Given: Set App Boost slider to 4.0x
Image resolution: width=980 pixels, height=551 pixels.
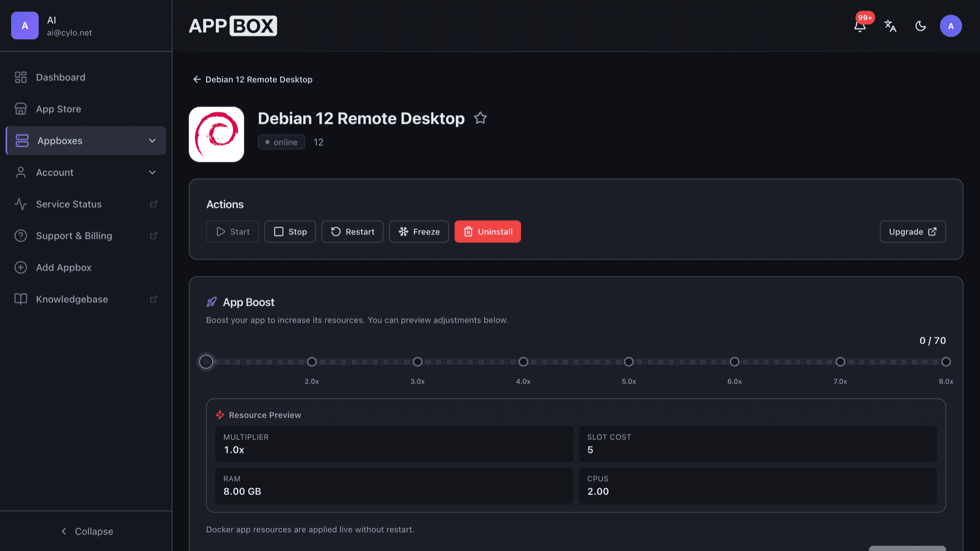Looking at the screenshot, I should click(523, 362).
